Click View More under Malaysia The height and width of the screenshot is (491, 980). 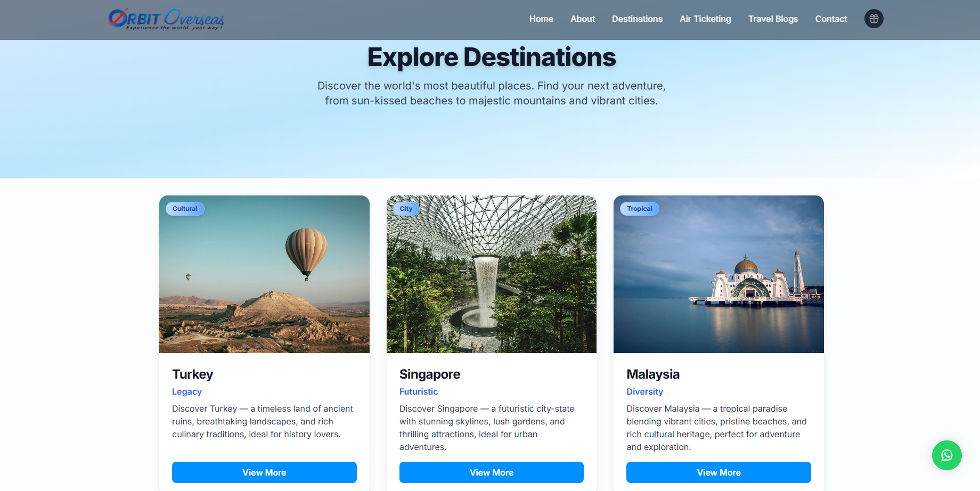(718, 472)
